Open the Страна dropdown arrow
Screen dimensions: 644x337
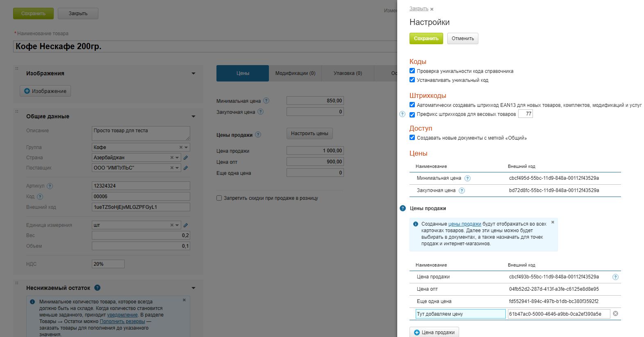[177, 158]
